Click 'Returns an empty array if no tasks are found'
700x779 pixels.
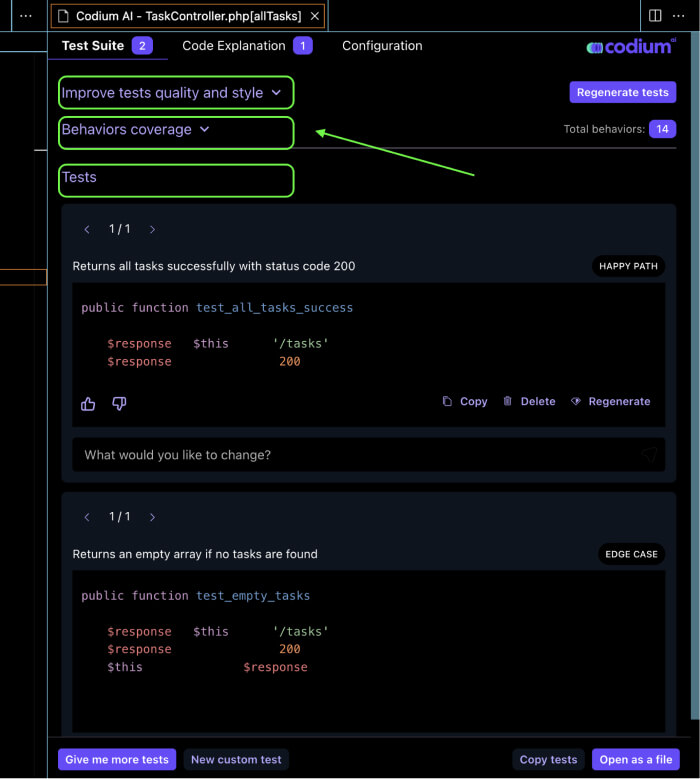coord(195,554)
